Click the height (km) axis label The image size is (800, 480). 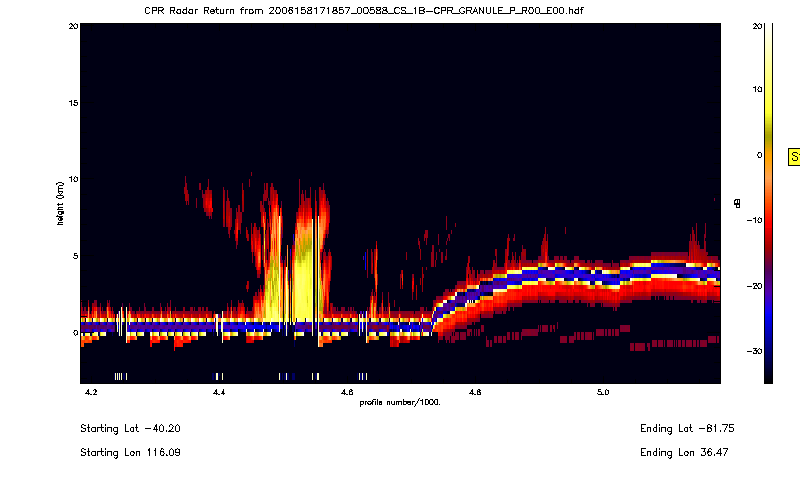[61, 203]
